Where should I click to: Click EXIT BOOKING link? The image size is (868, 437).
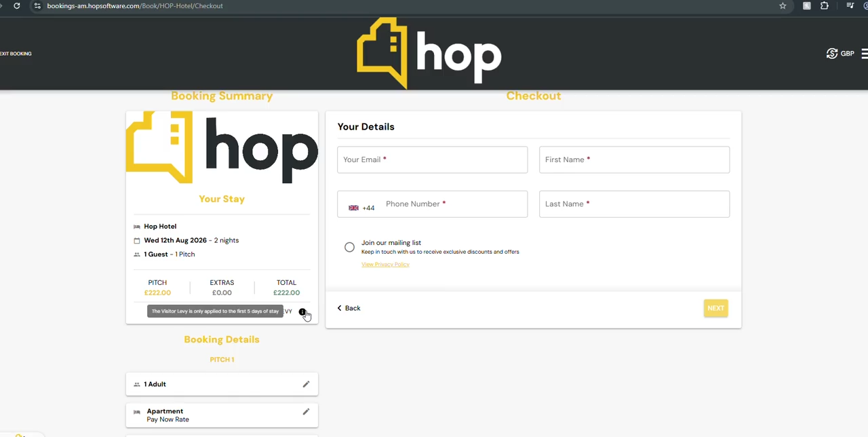pos(16,54)
